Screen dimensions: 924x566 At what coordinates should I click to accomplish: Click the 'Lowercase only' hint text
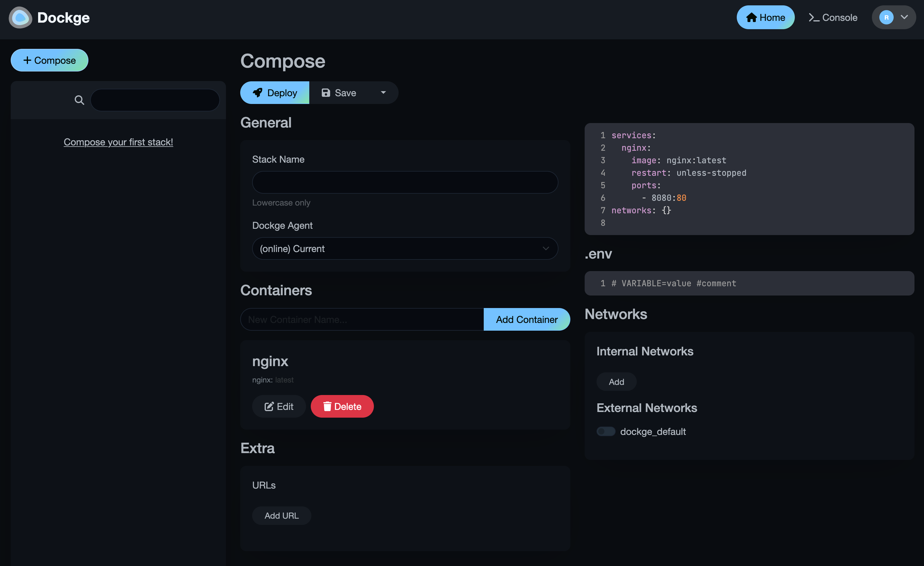tap(281, 203)
